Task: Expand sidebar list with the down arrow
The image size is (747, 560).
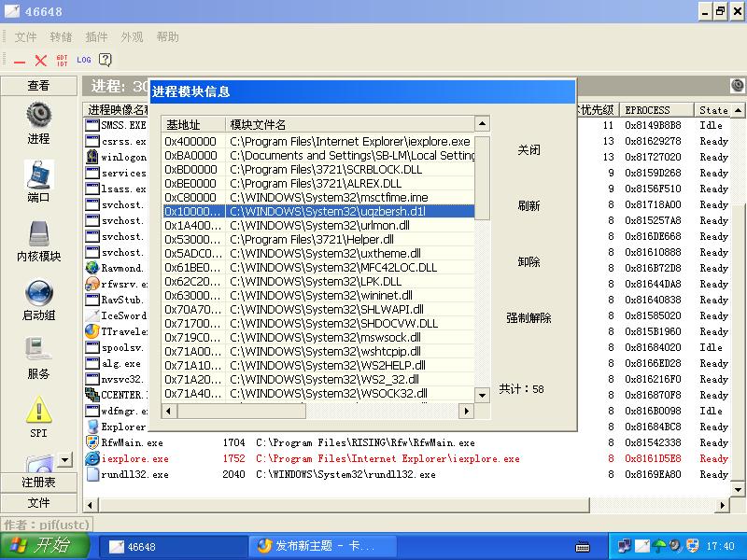Action: click(x=64, y=459)
